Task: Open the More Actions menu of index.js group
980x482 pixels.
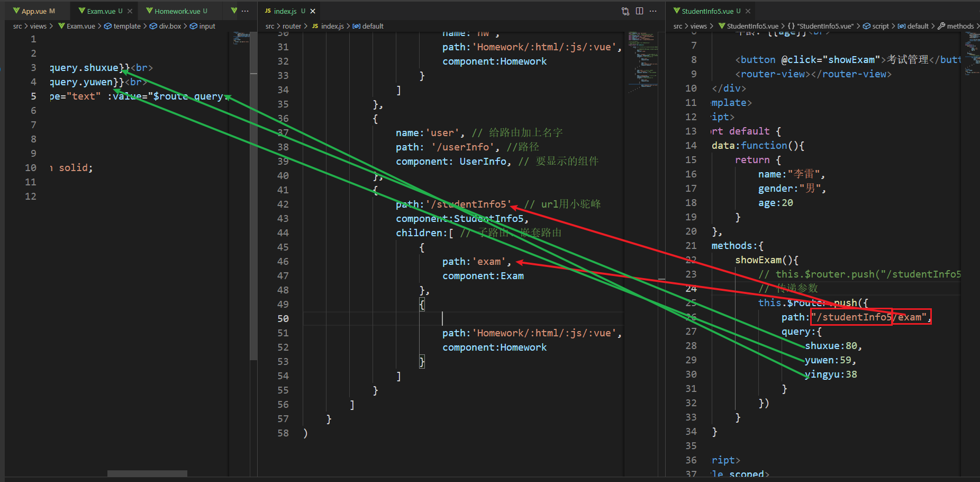Action: (x=653, y=11)
